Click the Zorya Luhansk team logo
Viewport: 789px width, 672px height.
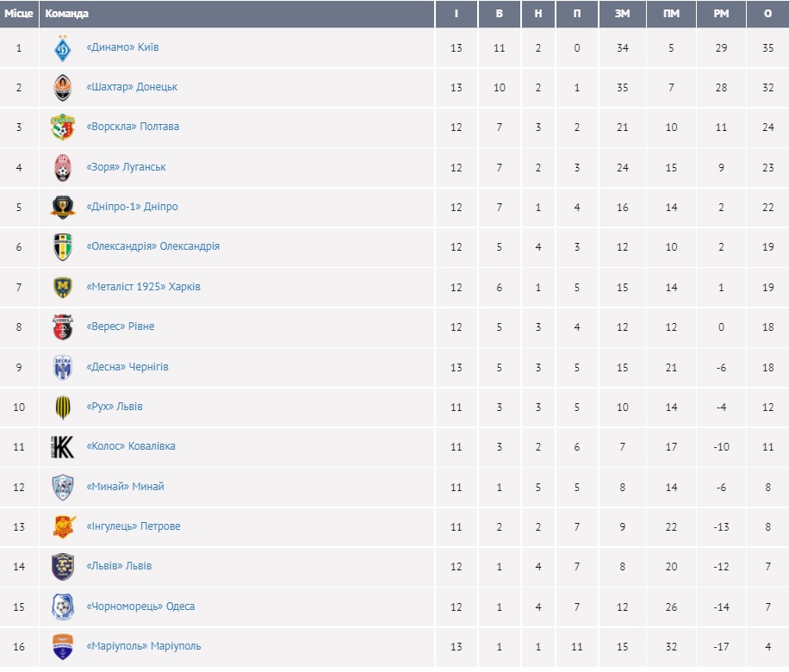[x=63, y=167]
